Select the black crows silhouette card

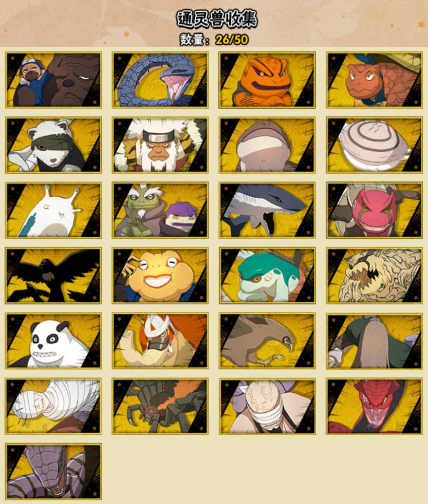click(53, 276)
